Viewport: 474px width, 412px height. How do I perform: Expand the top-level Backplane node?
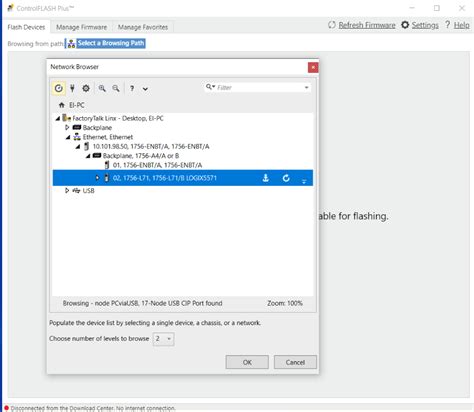click(67, 127)
